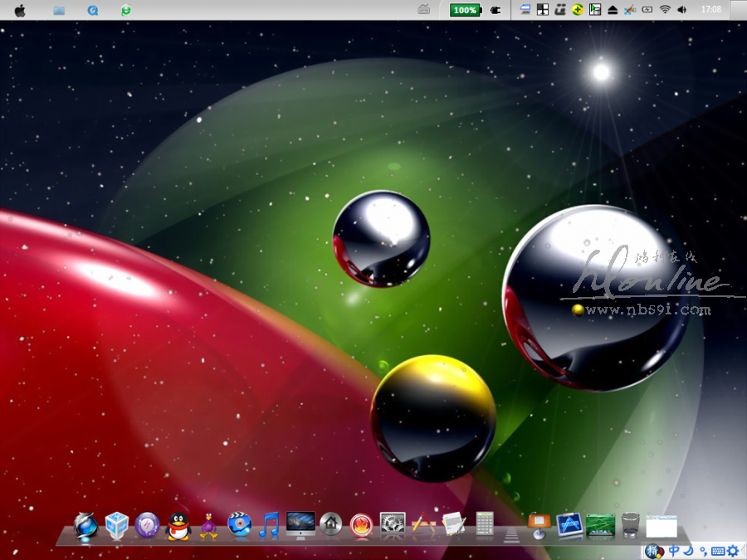Open the Calculator from the dock

pyautogui.click(x=485, y=524)
